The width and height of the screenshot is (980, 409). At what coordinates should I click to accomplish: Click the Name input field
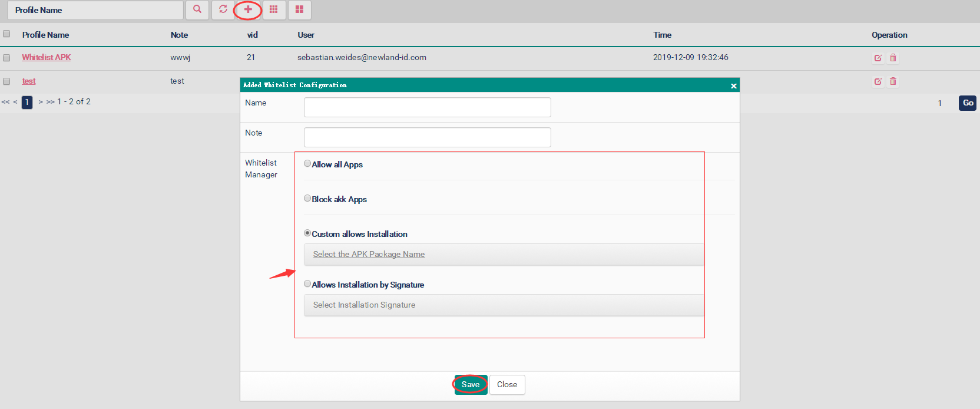click(427, 107)
